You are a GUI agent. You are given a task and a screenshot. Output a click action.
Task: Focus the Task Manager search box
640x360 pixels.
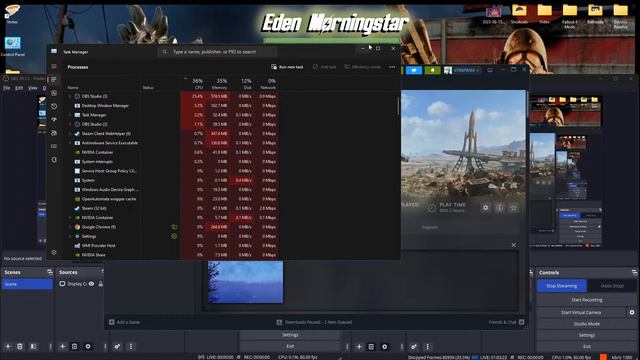click(218, 52)
